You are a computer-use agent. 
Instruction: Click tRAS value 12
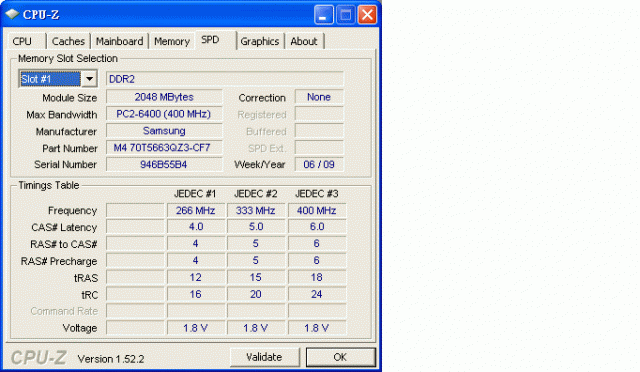pyautogui.click(x=196, y=278)
